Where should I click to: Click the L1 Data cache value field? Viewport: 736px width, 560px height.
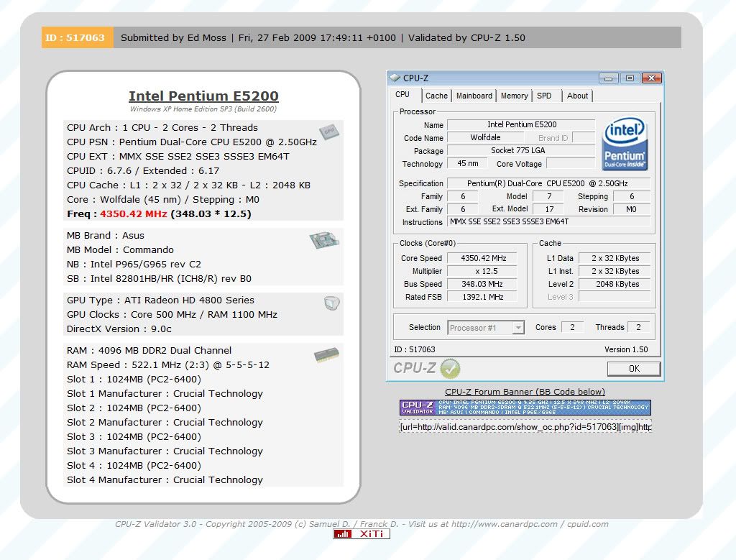click(615, 258)
